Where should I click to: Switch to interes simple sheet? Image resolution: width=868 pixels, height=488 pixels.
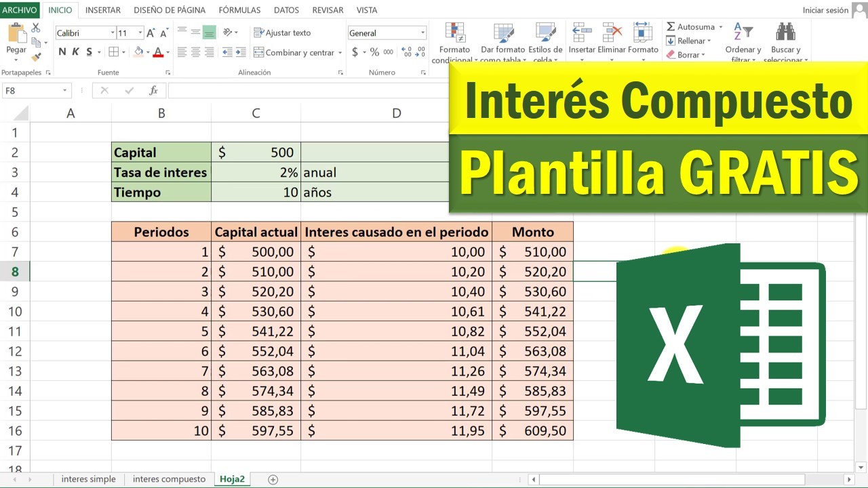tap(88, 479)
